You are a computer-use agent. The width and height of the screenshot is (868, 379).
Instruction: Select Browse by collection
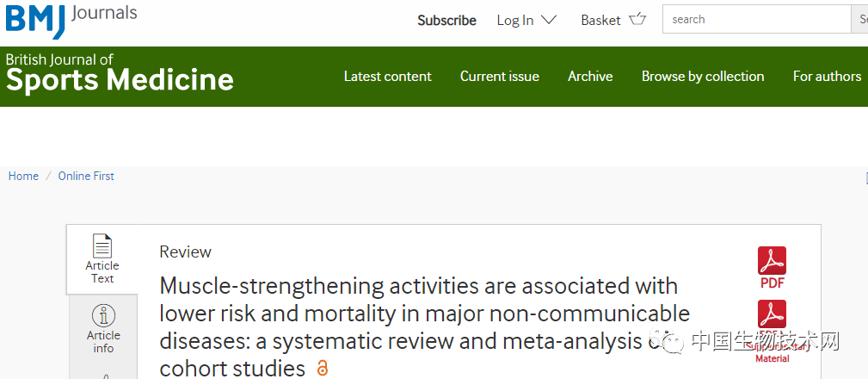703,77
